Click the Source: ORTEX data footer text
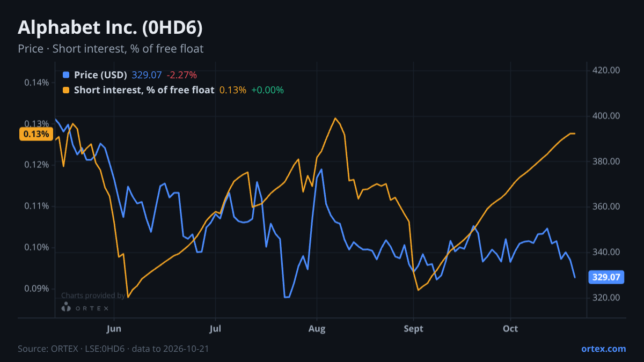Image resolution: width=644 pixels, height=362 pixels. [113, 349]
